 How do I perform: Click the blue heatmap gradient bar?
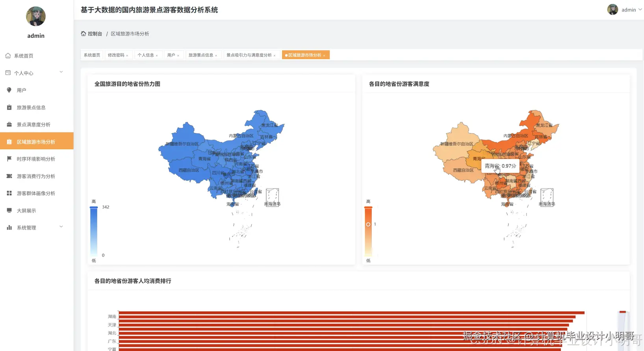click(94, 232)
